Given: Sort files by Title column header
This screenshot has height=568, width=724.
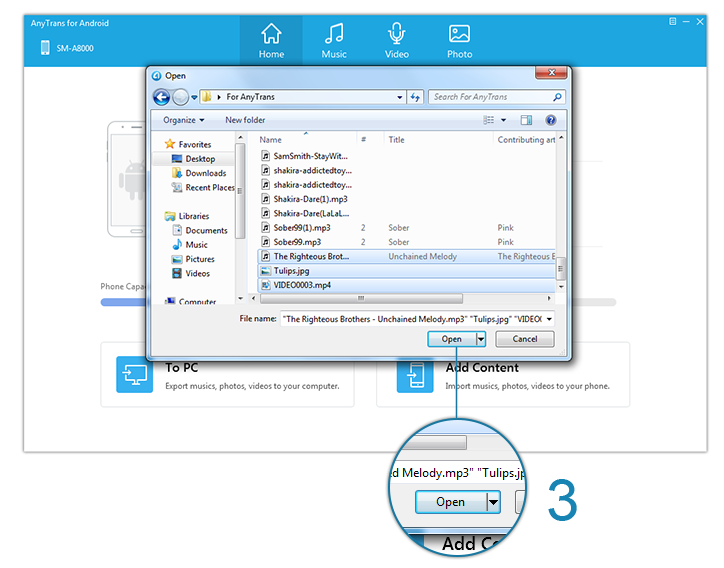Looking at the screenshot, I should [x=396, y=139].
